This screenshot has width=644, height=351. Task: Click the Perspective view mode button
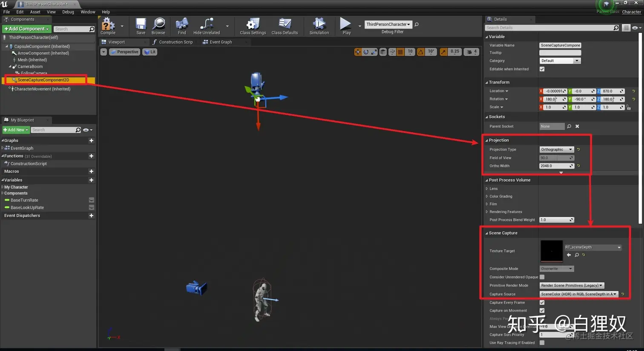point(125,52)
